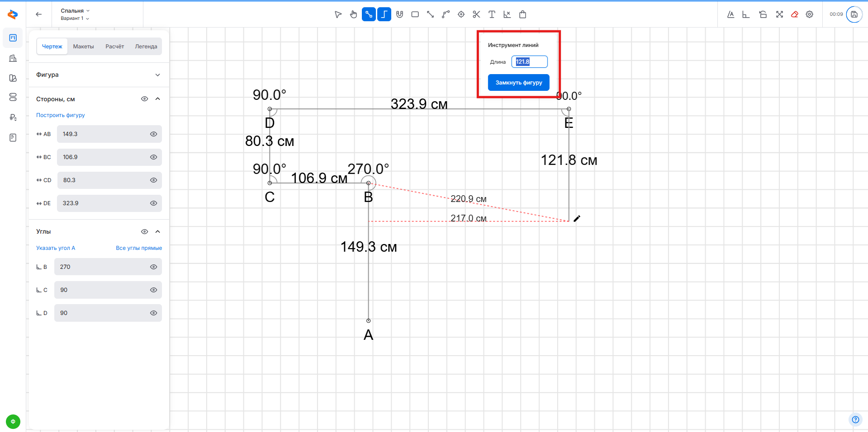Click the fit-to-screen arrows icon
Viewport: 868px width, 432px height.
coord(779,14)
